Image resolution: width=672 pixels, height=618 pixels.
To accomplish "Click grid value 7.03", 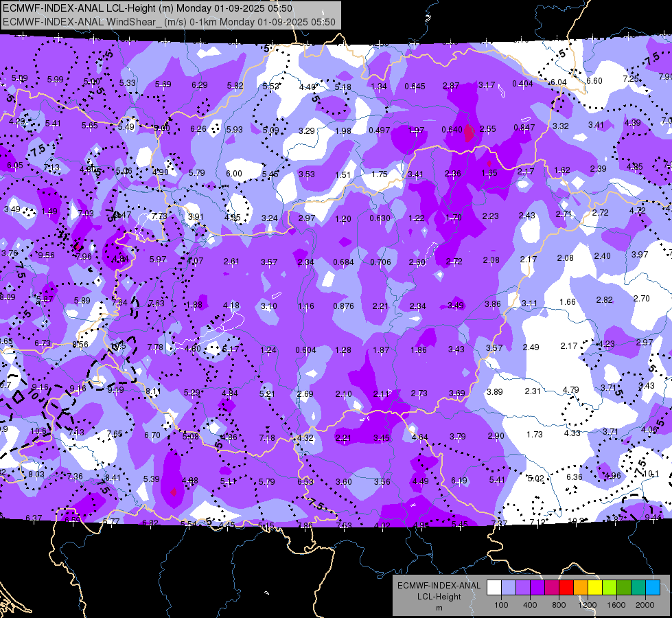I will point(85,213).
